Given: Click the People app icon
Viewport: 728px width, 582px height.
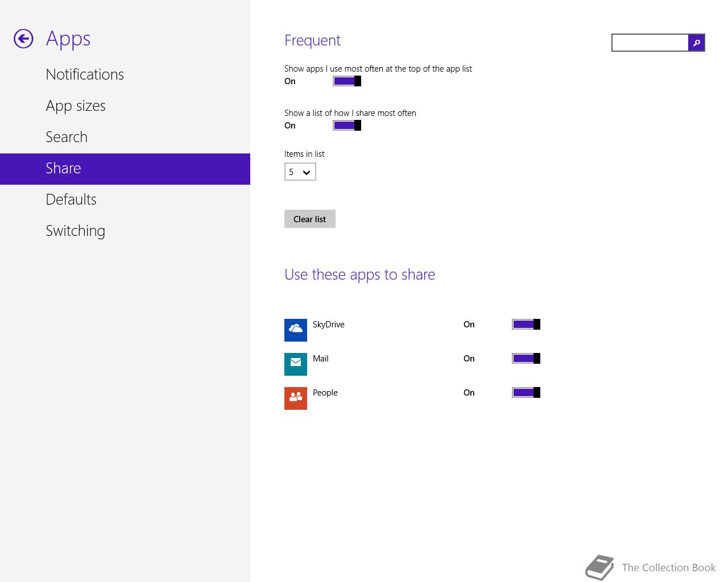Looking at the screenshot, I should click(296, 398).
